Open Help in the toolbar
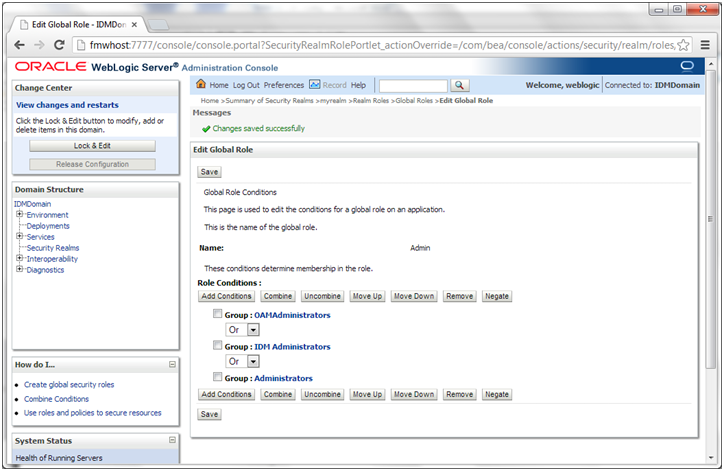This screenshot has width=724, height=471. pyautogui.click(x=358, y=85)
